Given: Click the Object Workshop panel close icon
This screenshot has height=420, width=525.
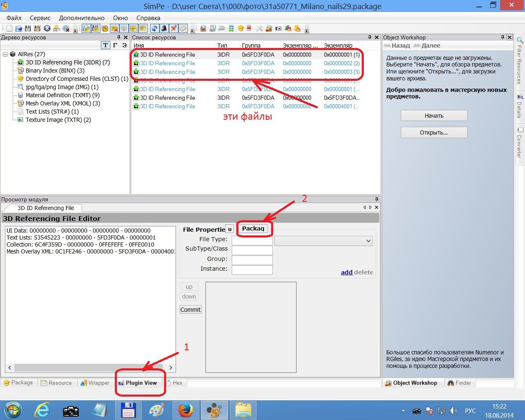Looking at the screenshot, I should (509, 37).
